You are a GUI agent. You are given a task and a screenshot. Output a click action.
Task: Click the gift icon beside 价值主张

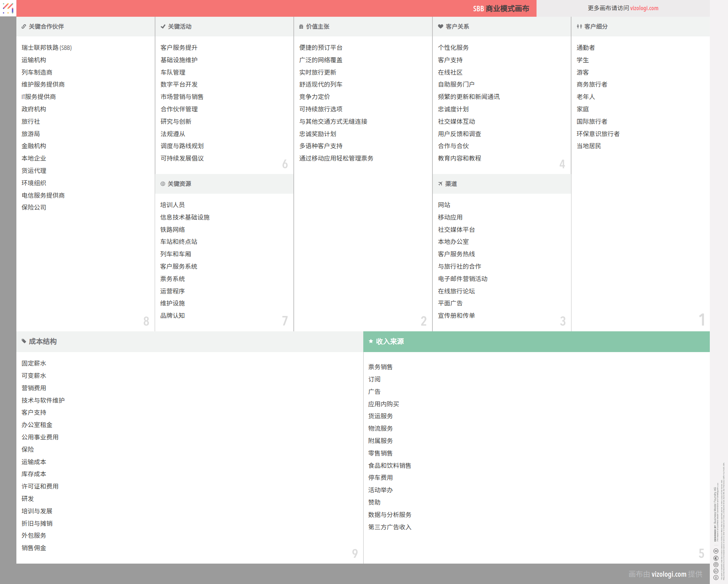tap(301, 27)
